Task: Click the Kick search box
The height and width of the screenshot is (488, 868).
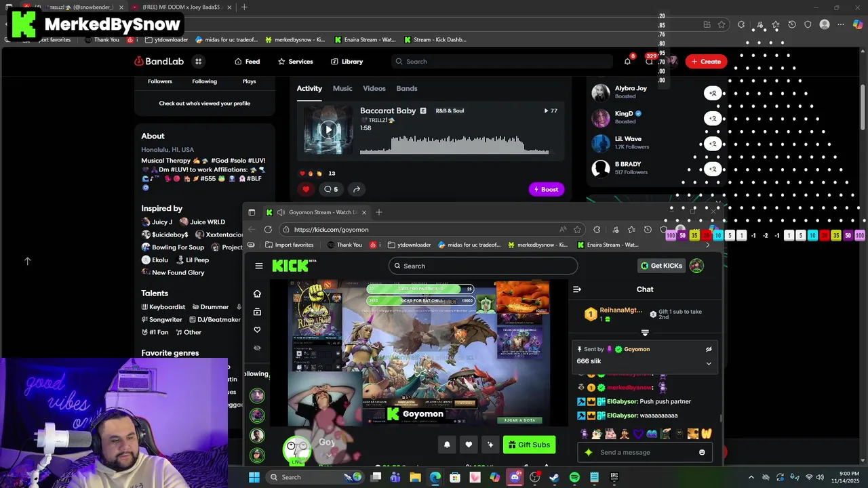Action: pos(483,266)
